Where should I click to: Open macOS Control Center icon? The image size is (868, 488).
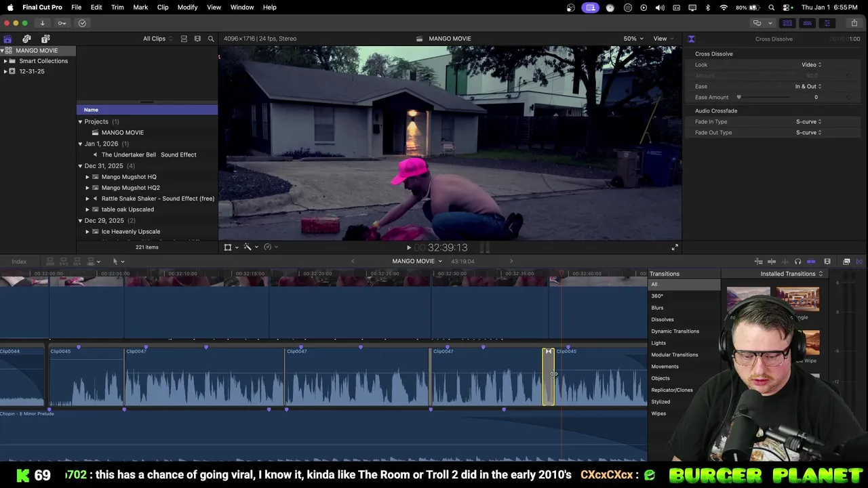[x=786, y=7]
